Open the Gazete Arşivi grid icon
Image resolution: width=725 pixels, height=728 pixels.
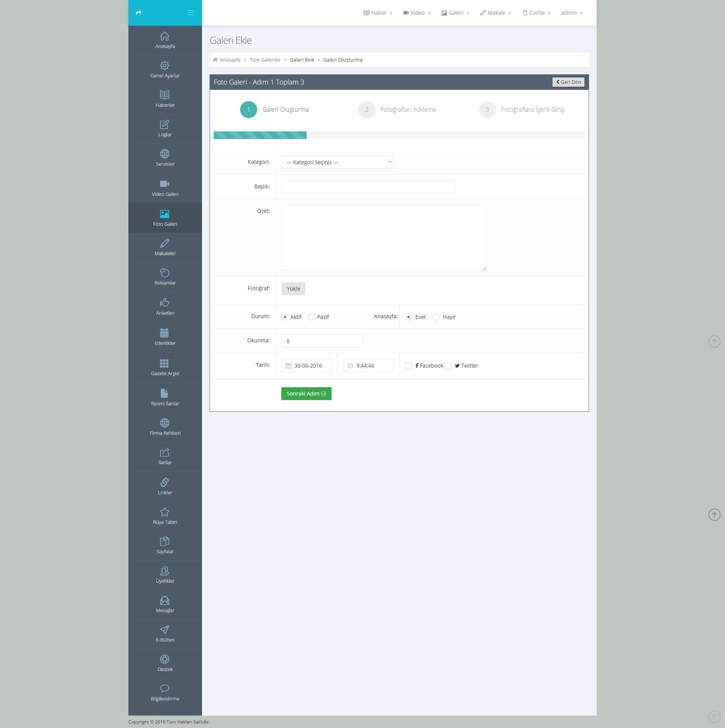164,363
